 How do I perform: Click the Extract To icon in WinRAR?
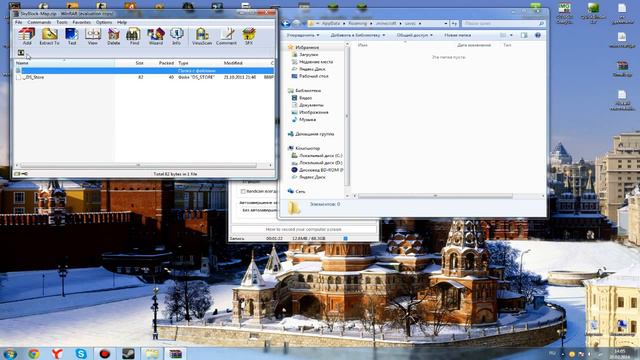coord(49,36)
